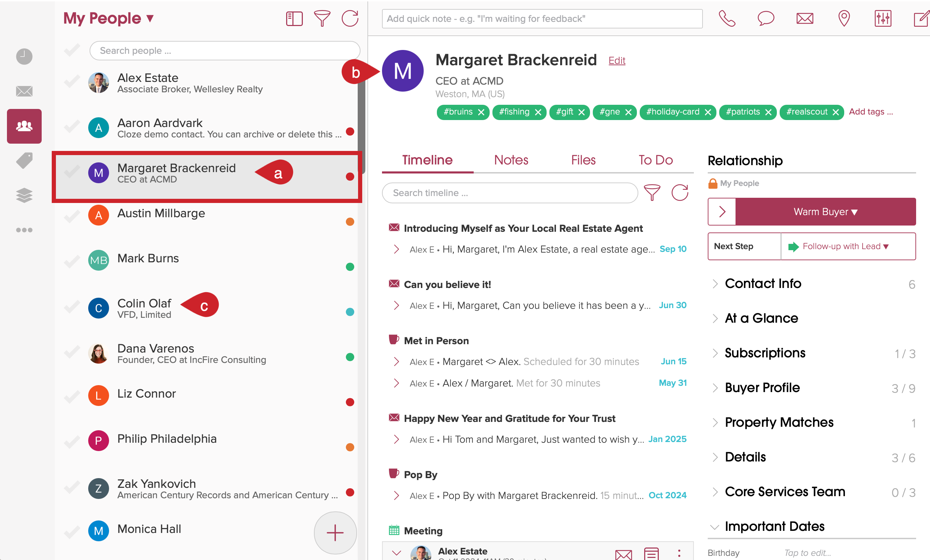
Task: Click the people list filter funnel icon
Action: [322, 18]
